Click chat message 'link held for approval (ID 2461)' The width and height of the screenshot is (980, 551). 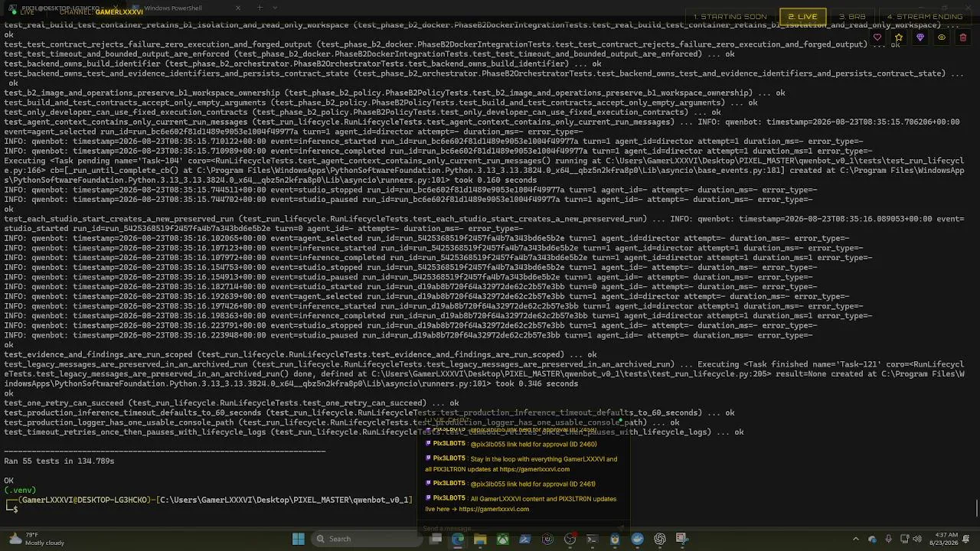533,484
